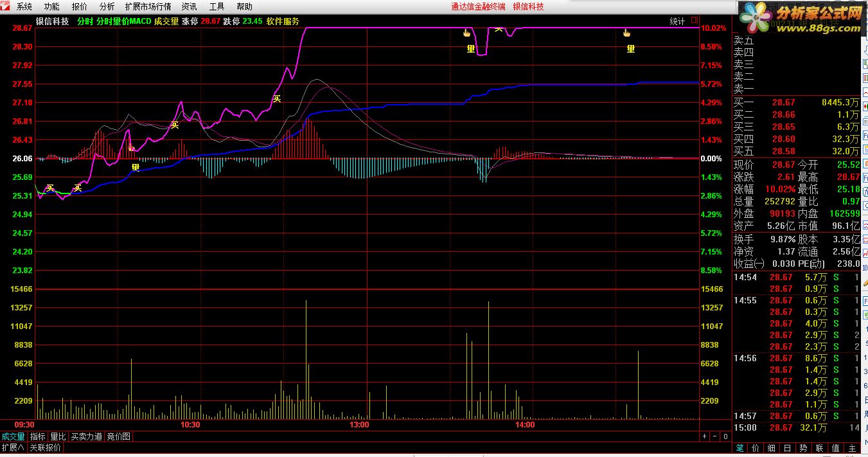Viewport: 868px width, 457px height.
Task: Click the 10:30 time axis marker
Action: [191, 425]
